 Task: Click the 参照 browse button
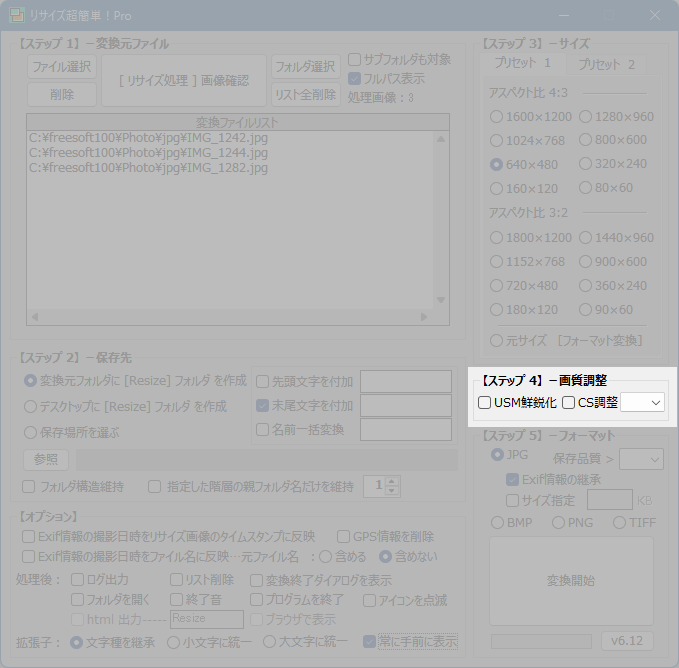tap(46, 459)
